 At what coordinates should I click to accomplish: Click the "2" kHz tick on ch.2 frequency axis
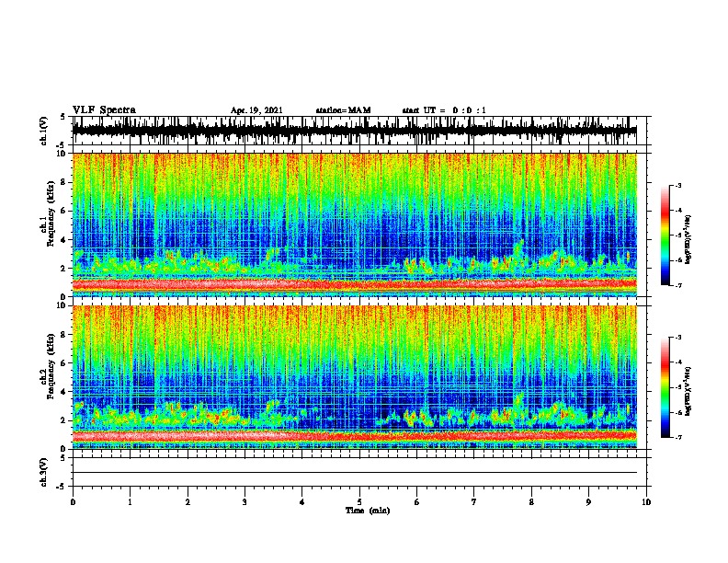[64, 420]
